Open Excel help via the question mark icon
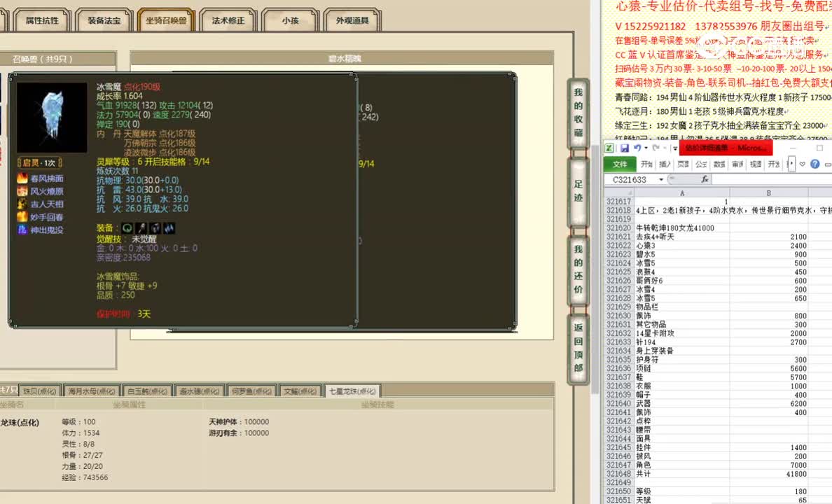 [x=815, y=164]
